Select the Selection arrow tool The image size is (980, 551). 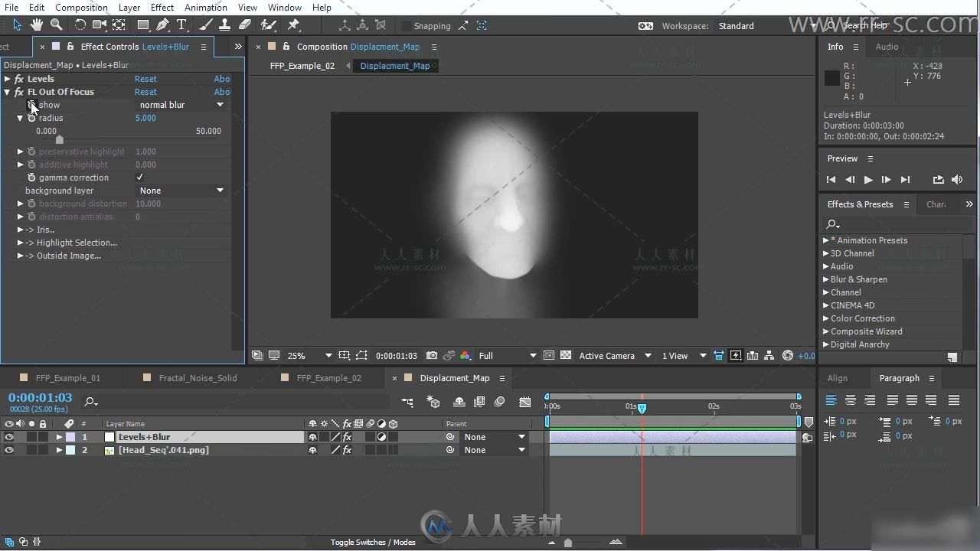[17, 25]
